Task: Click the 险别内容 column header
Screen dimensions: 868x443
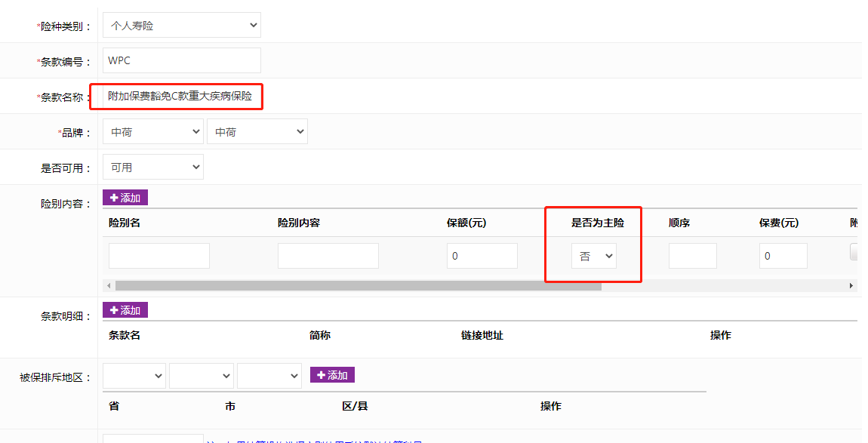Action: pos(299,223)
